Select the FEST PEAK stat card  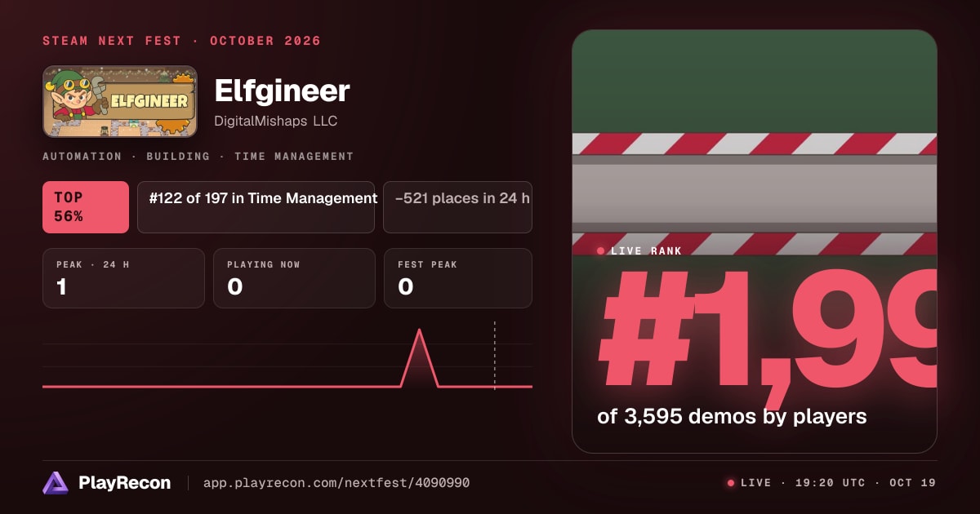pos(458,278)
